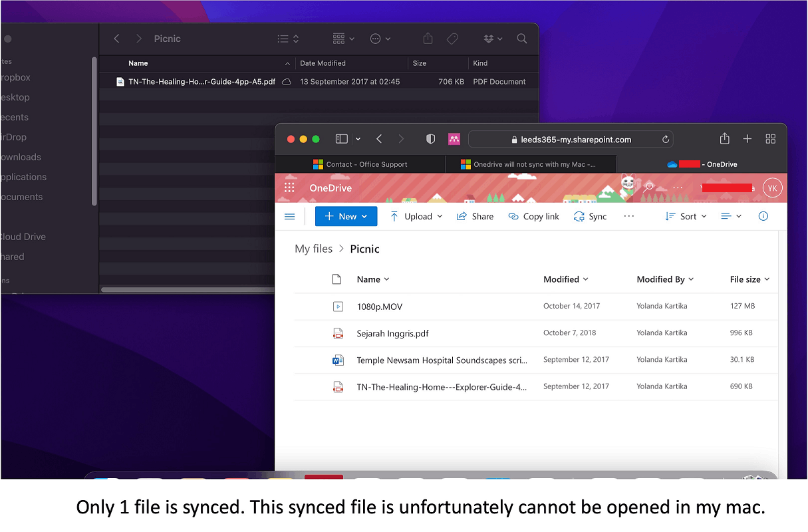Click OneDrive header title

coord(331,188)
